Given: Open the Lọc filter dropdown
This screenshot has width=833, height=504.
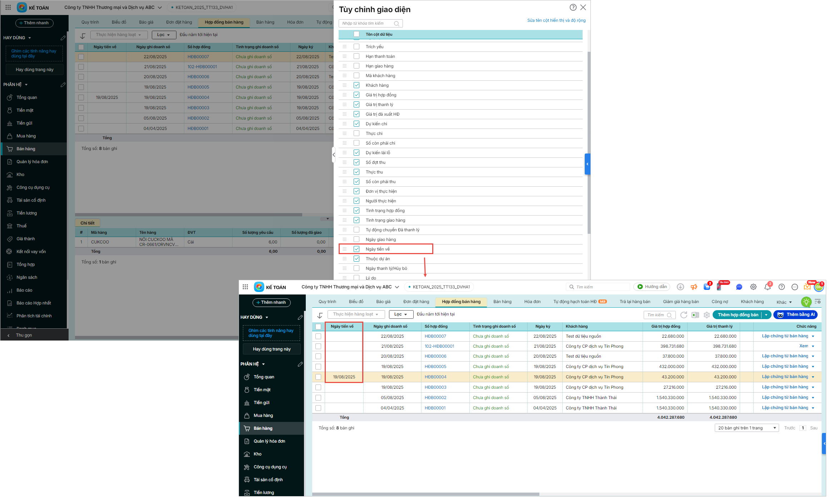Looking at the screenshot, I should pos(401,314).
